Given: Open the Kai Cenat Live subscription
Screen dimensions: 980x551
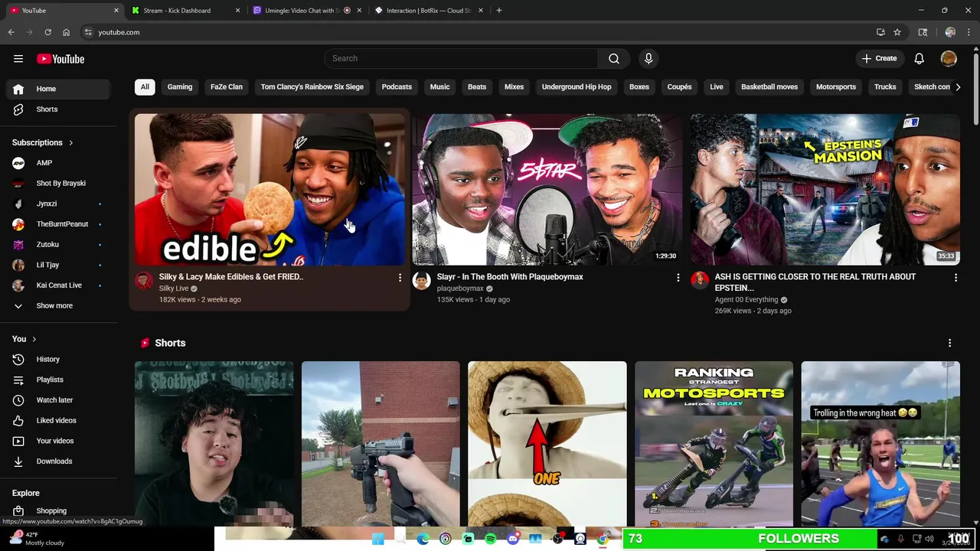Looking at the screenshot, I should click(x=58, y=285).
